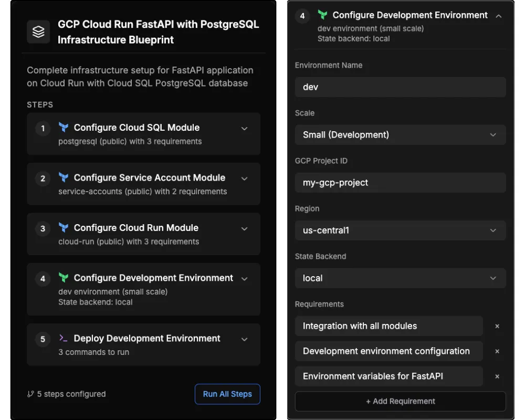Click the Development environment configuration requirement field
The image size is (525, 420).
click(388, 351)
